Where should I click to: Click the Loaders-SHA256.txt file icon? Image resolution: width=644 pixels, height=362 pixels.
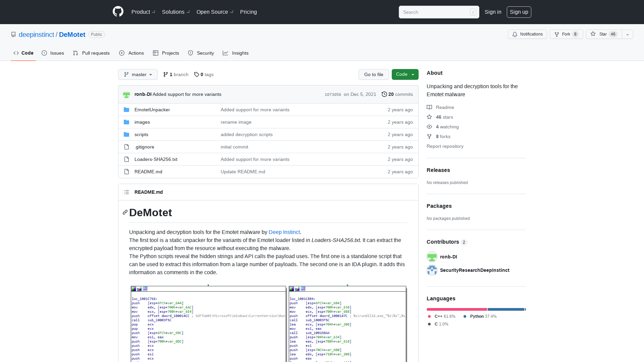[126, 160]
